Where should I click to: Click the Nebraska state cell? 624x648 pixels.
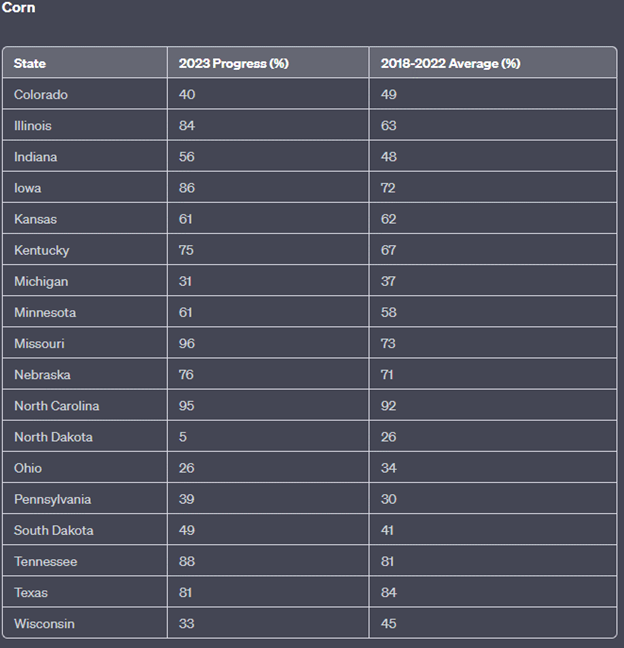click(x=42, y=374)
